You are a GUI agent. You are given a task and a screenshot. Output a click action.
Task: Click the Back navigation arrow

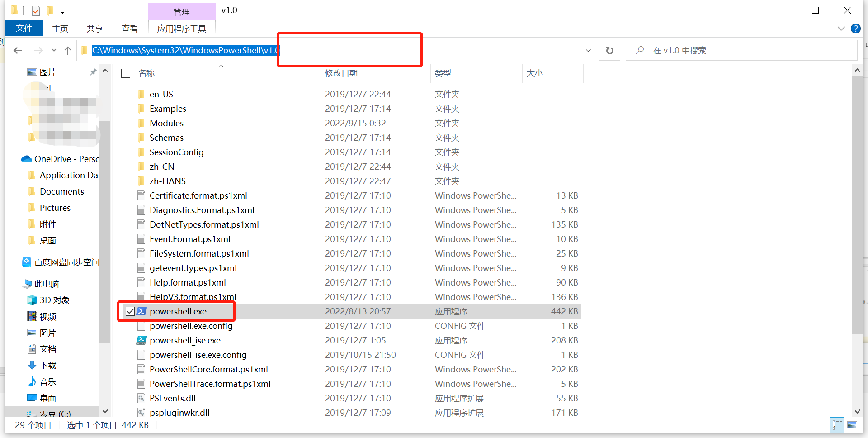pyautogui.click(x=18, y=51)
